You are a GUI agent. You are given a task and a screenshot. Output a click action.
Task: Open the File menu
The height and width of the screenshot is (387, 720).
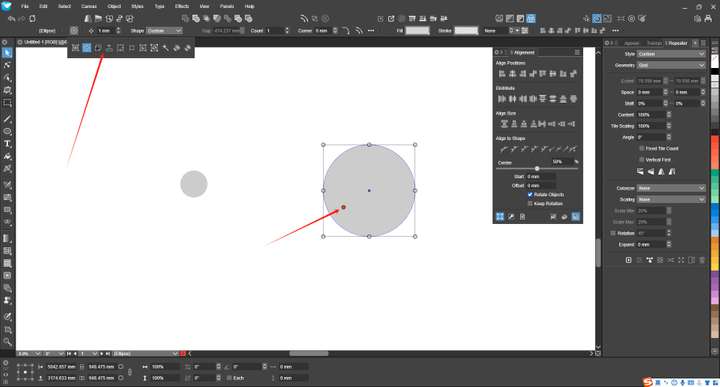tap(25, 6)
